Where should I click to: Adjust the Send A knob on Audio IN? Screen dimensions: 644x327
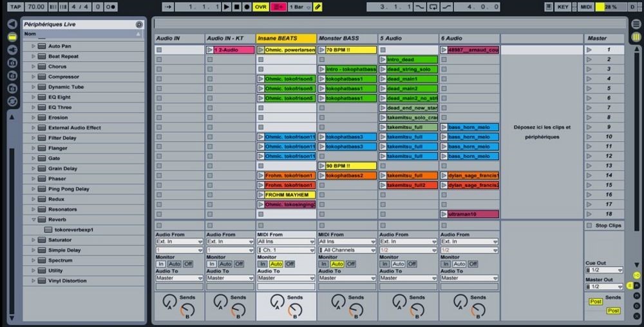[x=169, y=301]
